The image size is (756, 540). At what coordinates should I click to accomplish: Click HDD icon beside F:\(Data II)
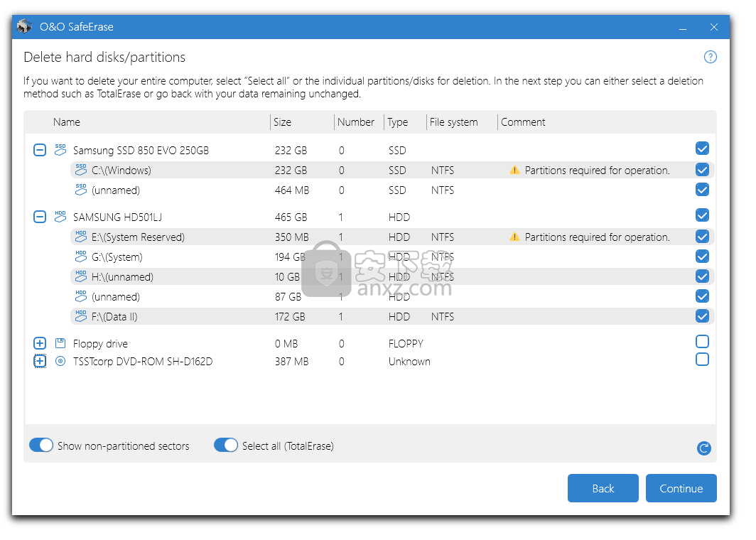(80, 316)
